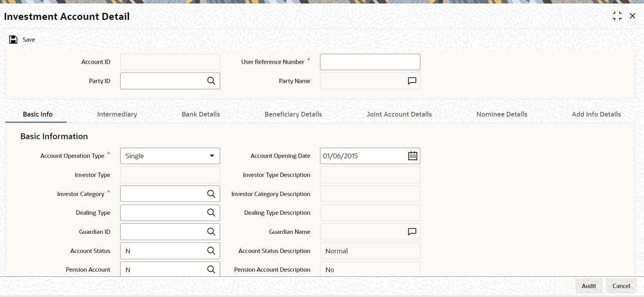The height and width of the screenshot is (297, 644).
Task: Open the Add Info Details tab
Action: coord(596,114)
